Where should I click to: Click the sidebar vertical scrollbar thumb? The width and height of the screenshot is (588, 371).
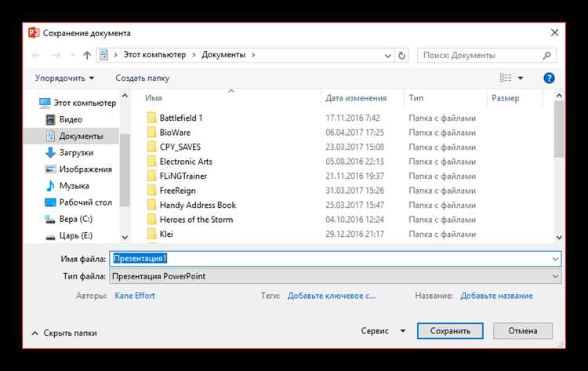point(125,170)
